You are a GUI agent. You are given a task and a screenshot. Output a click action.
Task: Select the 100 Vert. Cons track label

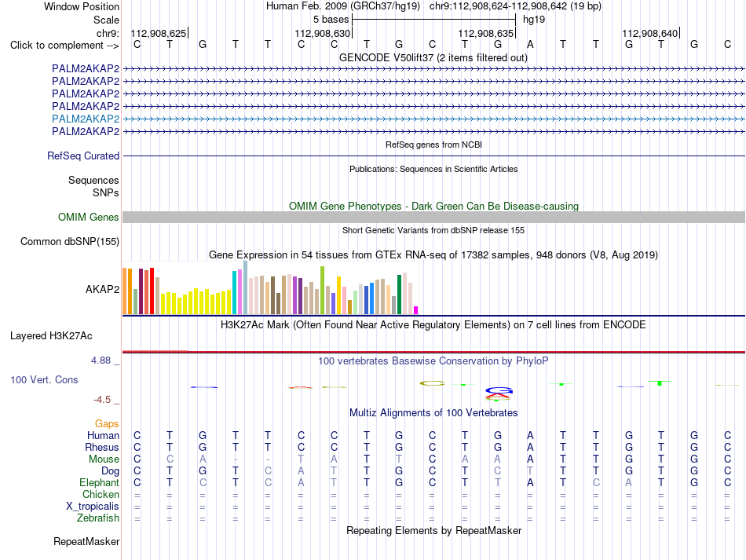(x=44, y=380)
